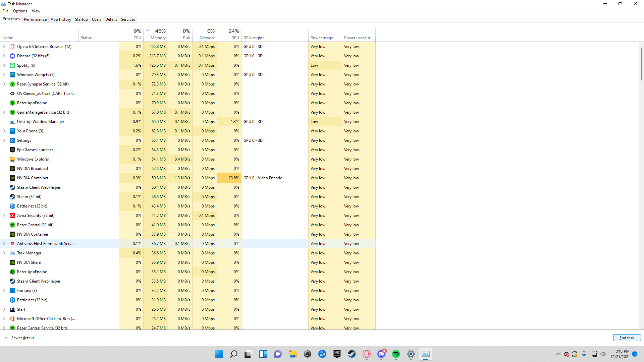The width and height of the screenshot is (644, 362).
Task: Click the NVIDIA Broadcast process icon
Action: coord(12,169)
